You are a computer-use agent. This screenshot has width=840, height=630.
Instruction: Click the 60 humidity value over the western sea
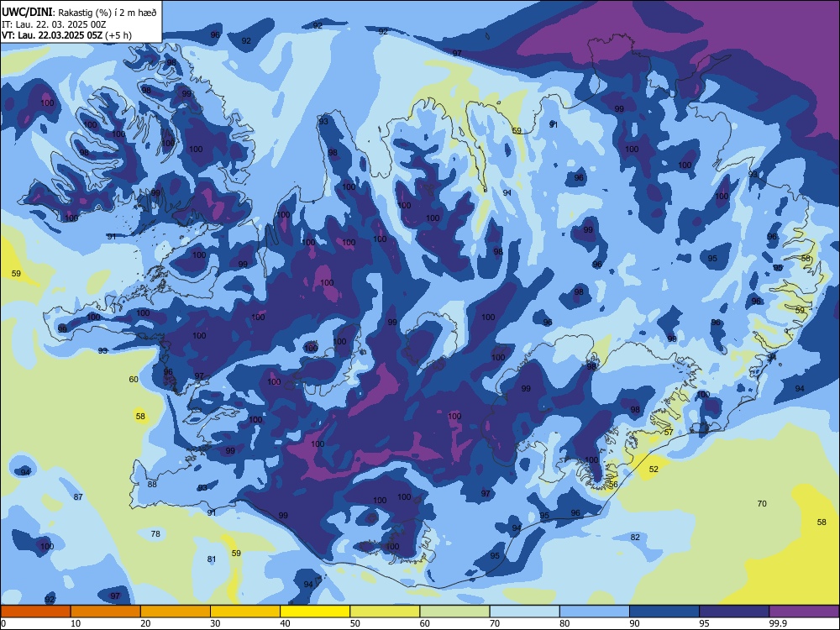pyautogui.click(x=134, y=380)
